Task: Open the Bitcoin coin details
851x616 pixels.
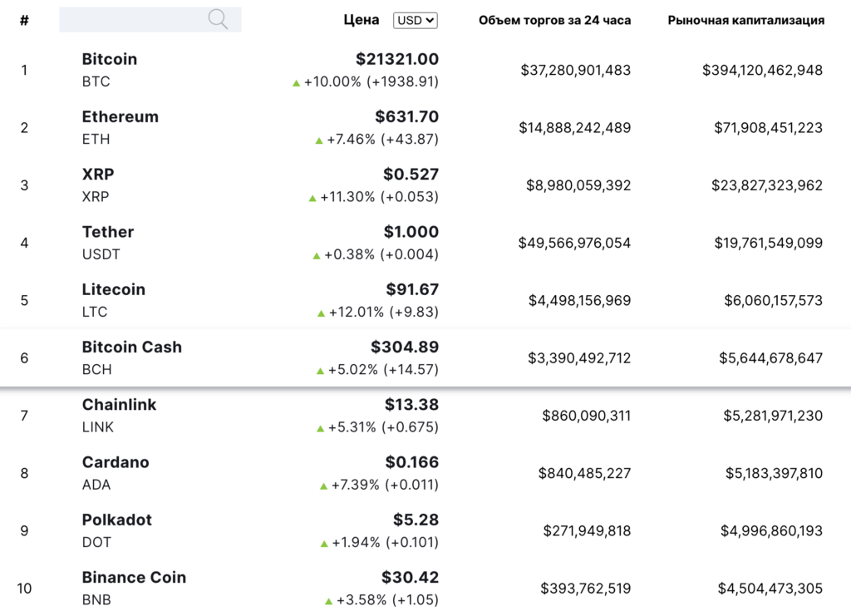Action: [109, 59]
